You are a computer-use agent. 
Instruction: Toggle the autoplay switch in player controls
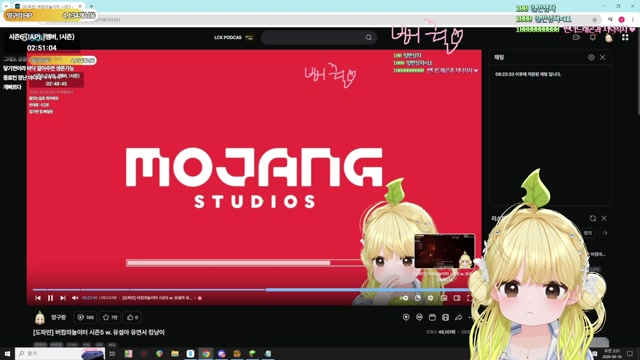pos(404,298)
